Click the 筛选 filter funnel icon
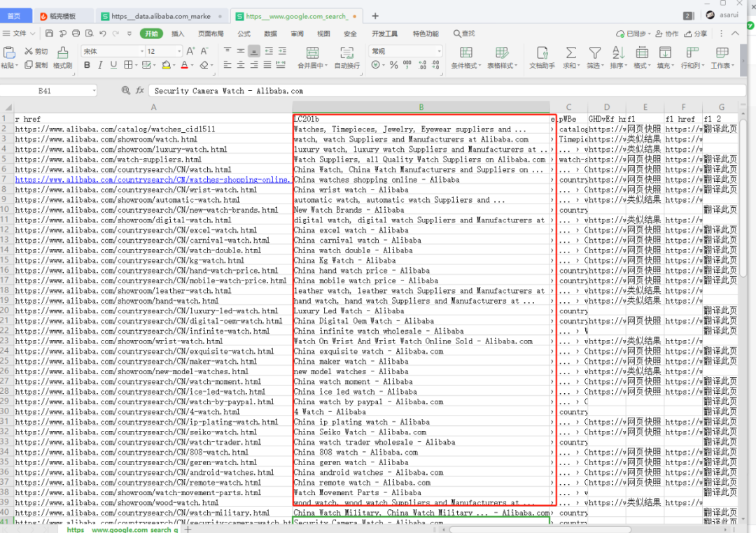Screen dimensions: 756x533 595,52
